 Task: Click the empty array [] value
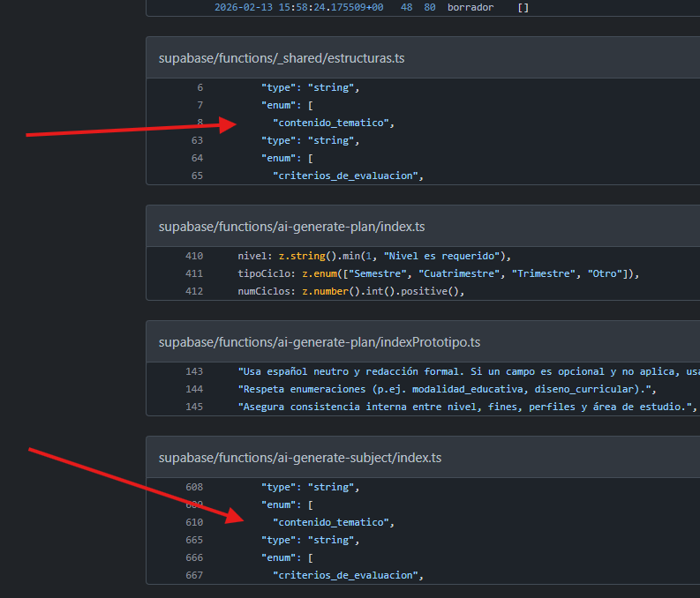click(x=523, y=7)
